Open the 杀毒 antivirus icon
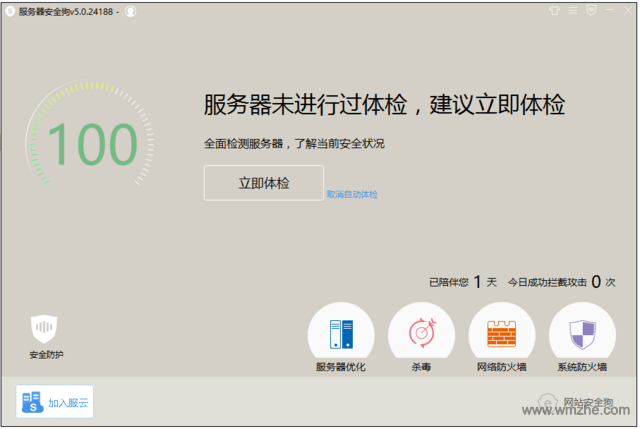 pyautogui.click(x=421, y=337)
